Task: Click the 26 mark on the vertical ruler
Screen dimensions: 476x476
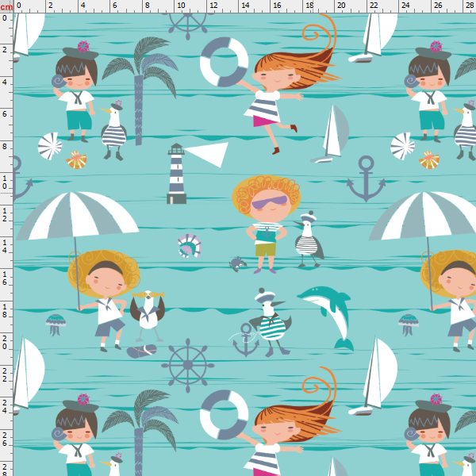Action: pos(5,440)
